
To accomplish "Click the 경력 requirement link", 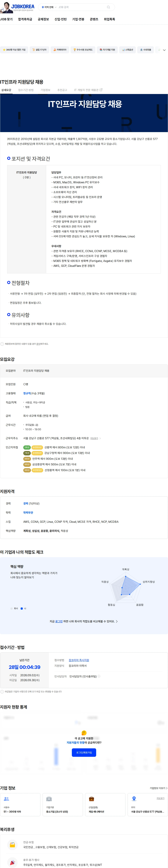I will 26,503.
